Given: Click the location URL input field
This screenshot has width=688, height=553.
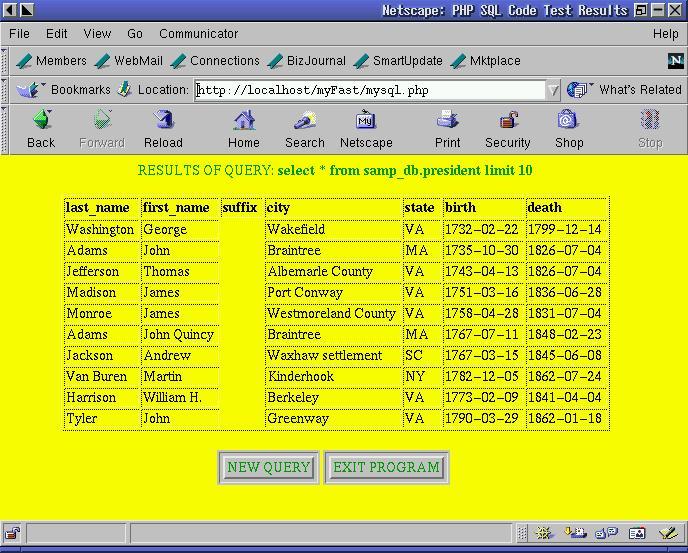Looking at the screenshot, I should (x=370, y=90).
